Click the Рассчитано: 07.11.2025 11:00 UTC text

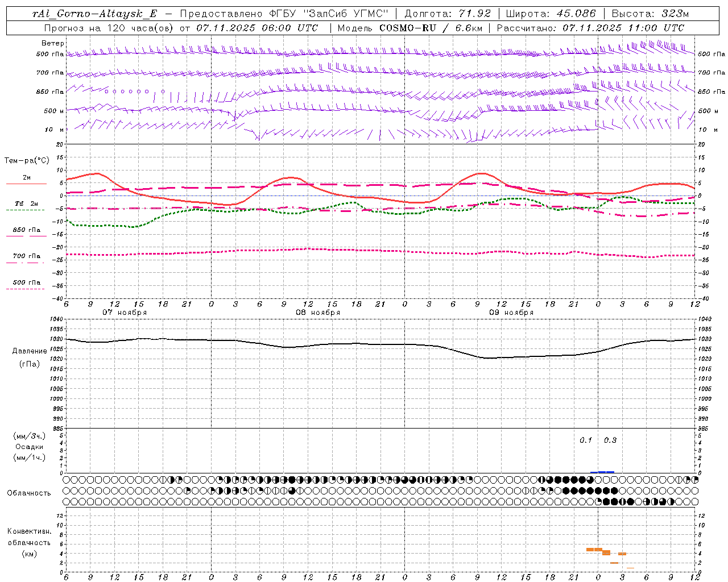(590, 28)
